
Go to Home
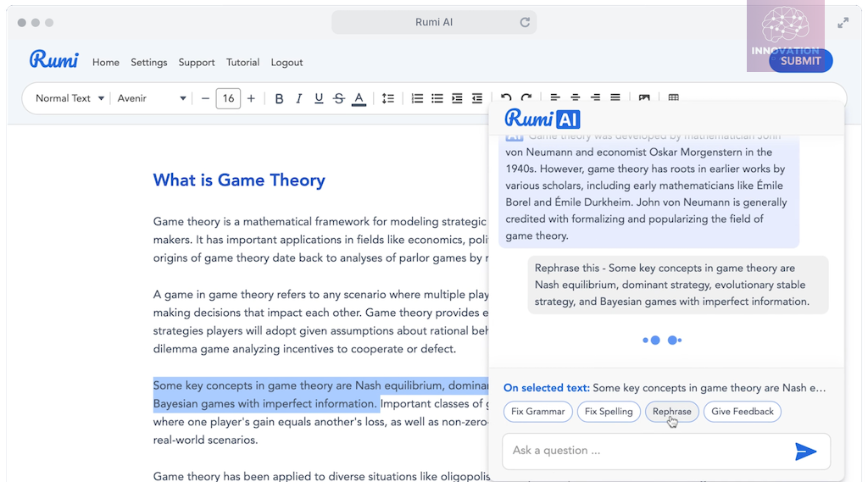(x=106, y=63)
